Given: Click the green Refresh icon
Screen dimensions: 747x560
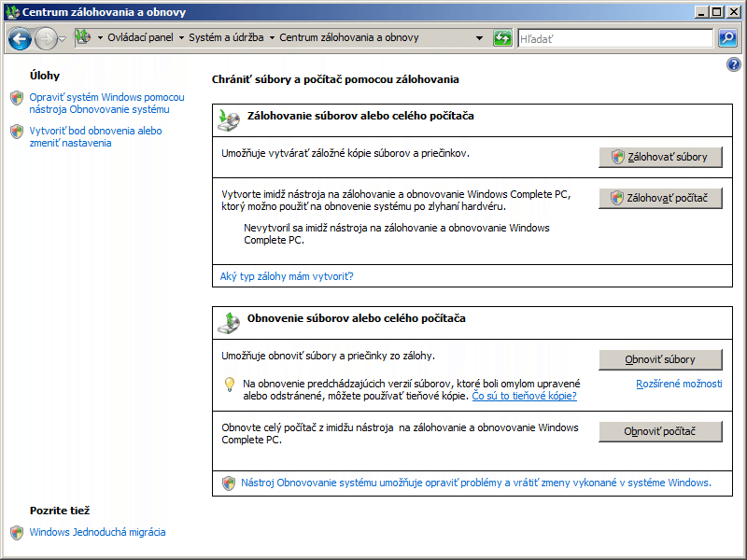Looking at the screenshot, I should 502,38.
